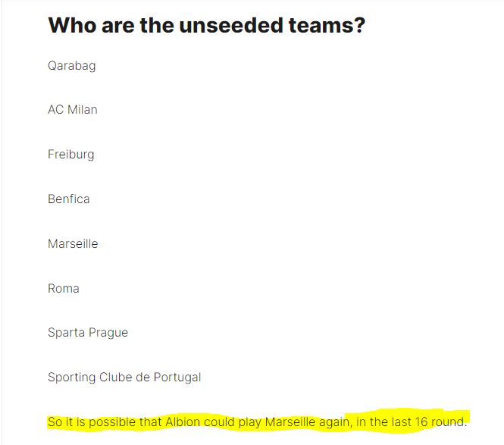This screenshot has width=504, height=445.
Task: Click the word 'Who' in the heading
Action: pyautogui.click(x=72, y=26)
